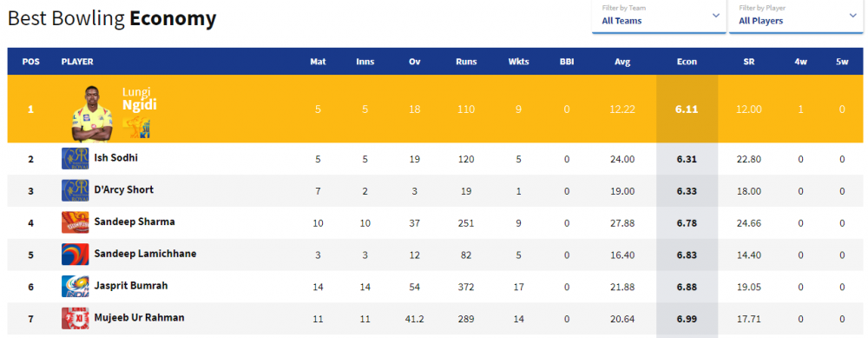The width and height of the screenshot is (868, 338).
Task: Click Best Bowling Economy heading
Action: (x=112, y=19)
